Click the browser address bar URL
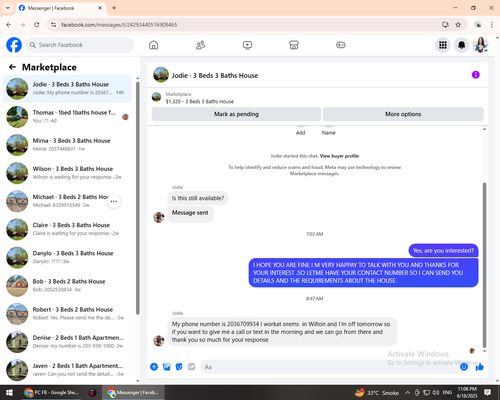Viewport: 500px width, 400px height. [119, 25]
